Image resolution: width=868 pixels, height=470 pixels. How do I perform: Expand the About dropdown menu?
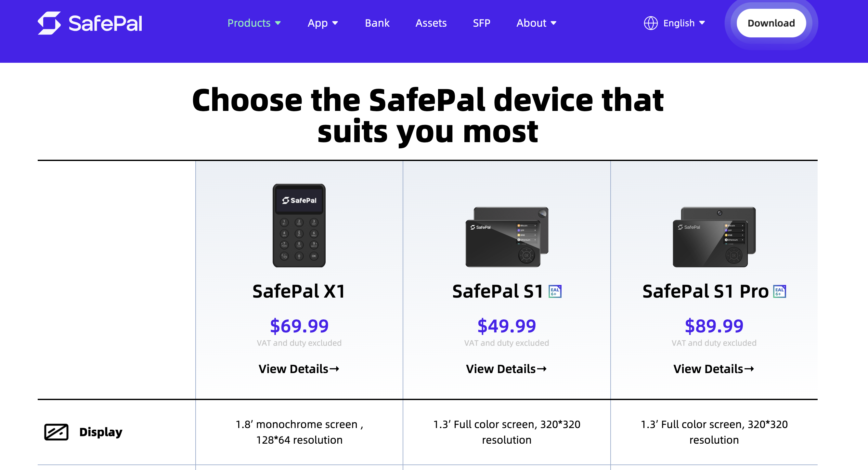tap(536, 23)
